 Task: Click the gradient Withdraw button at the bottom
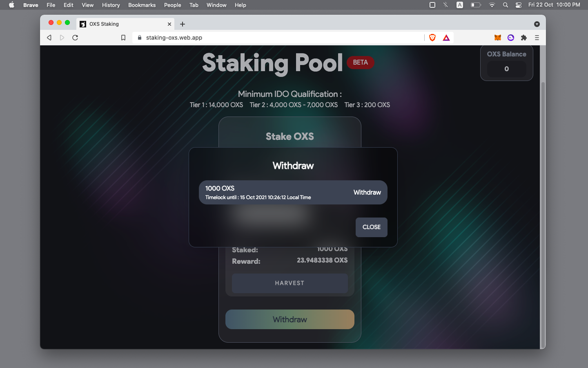click(x=290, y=319)
